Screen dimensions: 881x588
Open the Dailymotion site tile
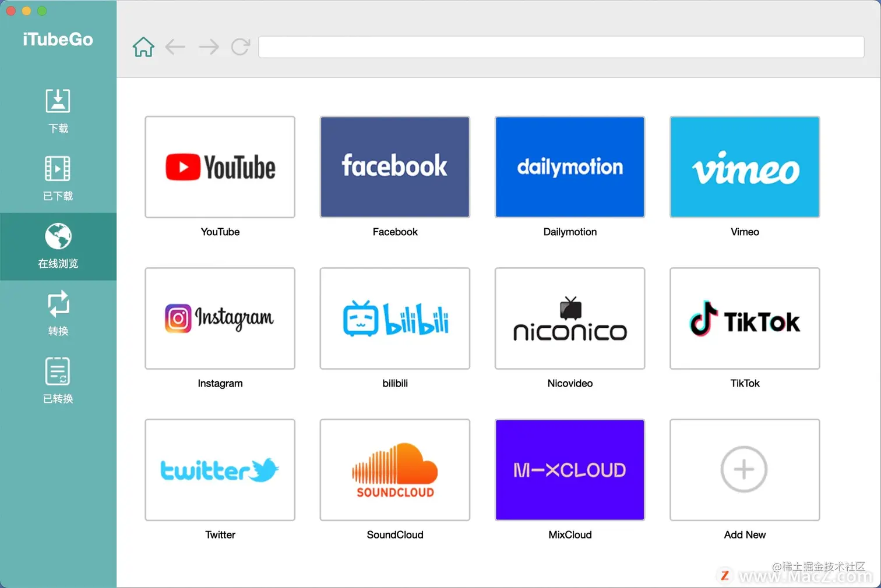(570, 167)
